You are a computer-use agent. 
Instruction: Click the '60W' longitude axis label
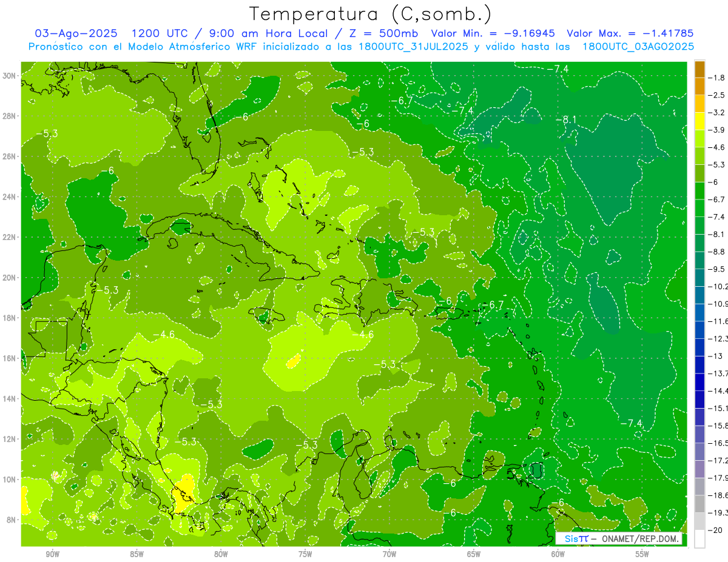[x=558, y=555]
